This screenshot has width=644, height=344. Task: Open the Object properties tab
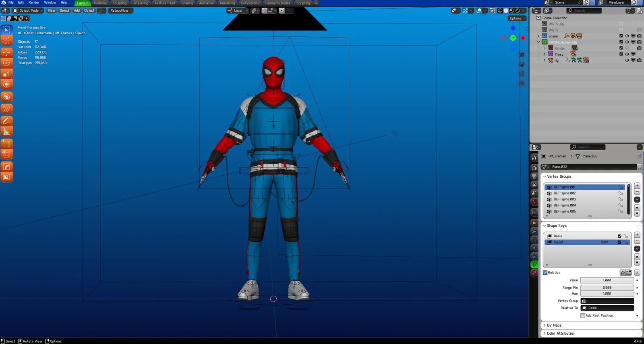[x=534, y=223]
